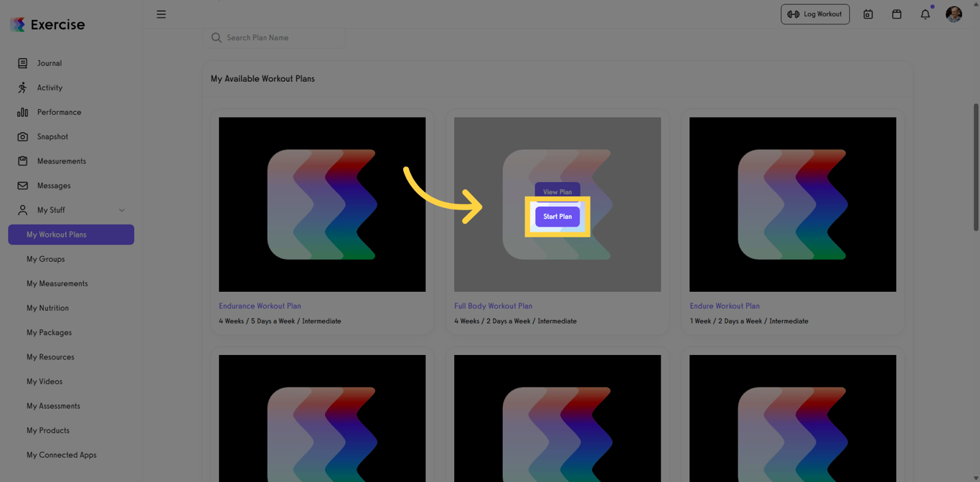
Task: Click the Snapshot camera icon
Action: point(23,136)
